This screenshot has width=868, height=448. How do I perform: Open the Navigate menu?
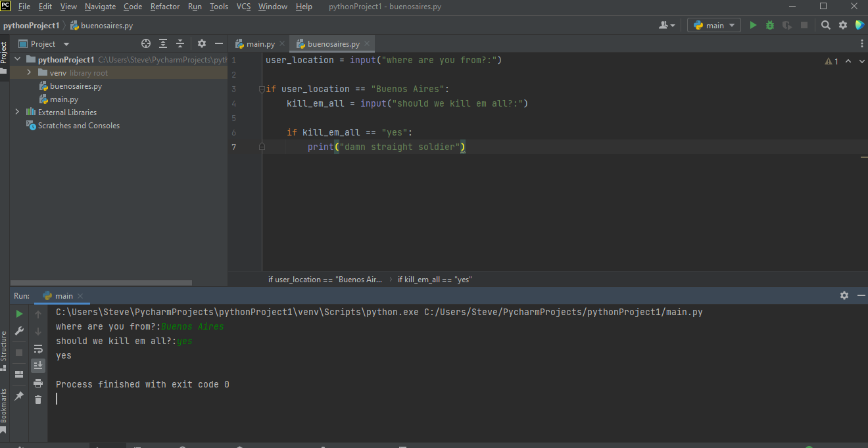100,7
